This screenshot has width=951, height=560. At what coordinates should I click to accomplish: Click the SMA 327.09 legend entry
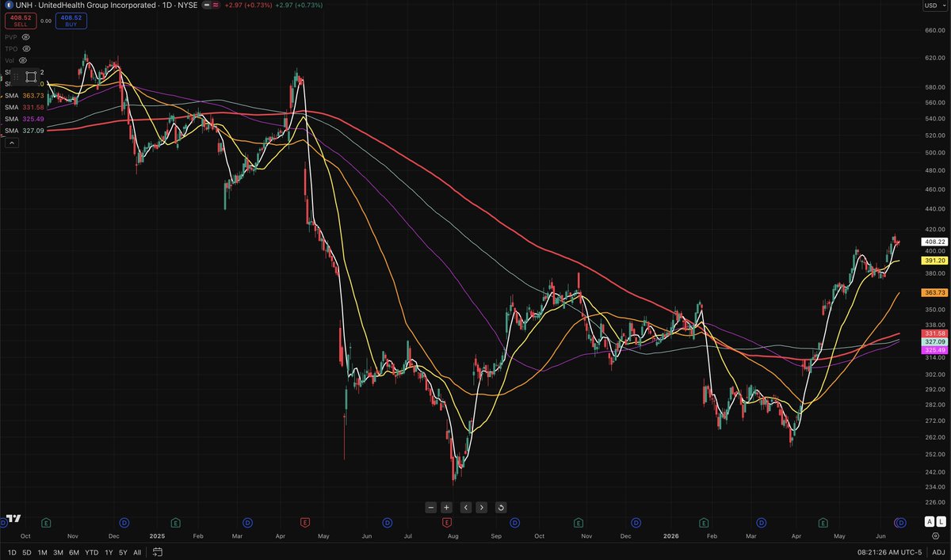[x=25, y=130]
